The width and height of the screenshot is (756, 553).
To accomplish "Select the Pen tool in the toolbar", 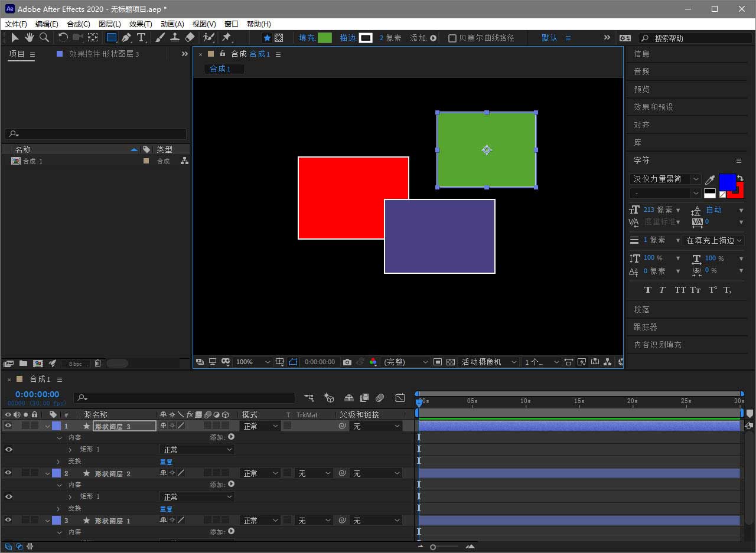I will click(126, 38).
